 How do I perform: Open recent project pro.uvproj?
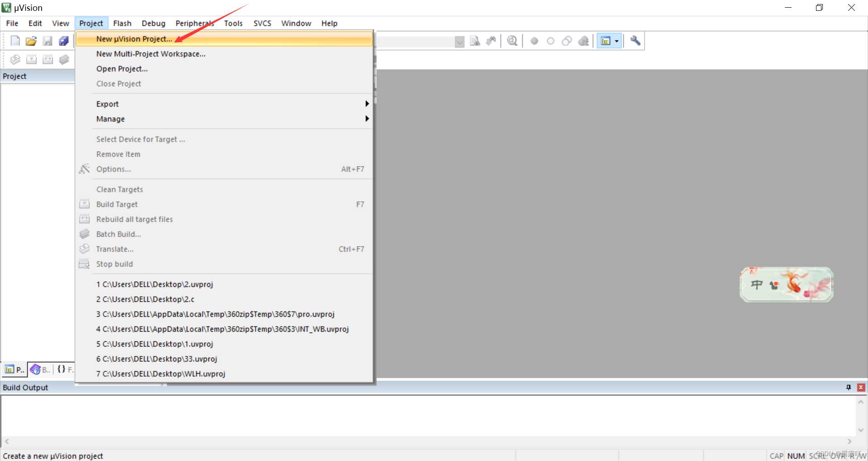tap(224, 314)
